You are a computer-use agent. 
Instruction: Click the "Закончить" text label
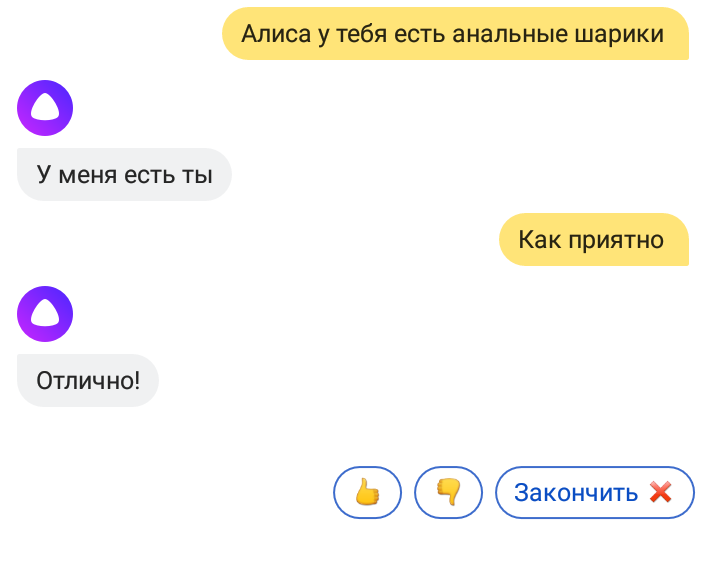[x=576, y=492]
